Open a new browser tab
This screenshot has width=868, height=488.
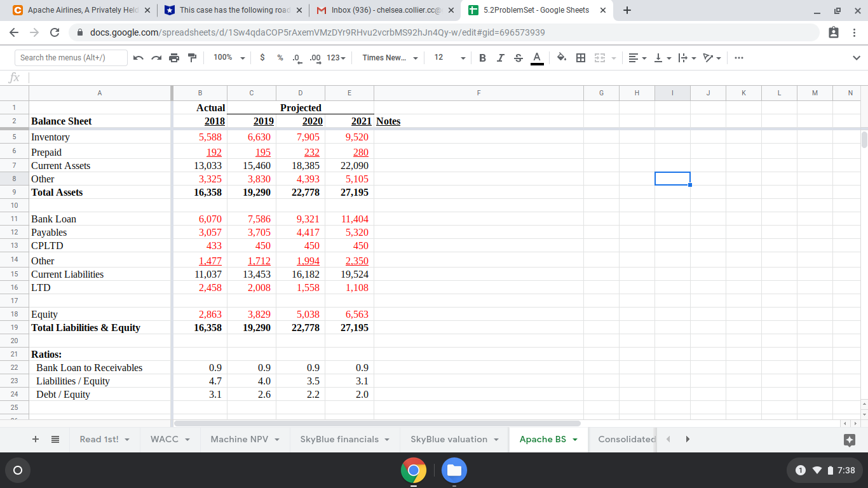tap(627, 10)
